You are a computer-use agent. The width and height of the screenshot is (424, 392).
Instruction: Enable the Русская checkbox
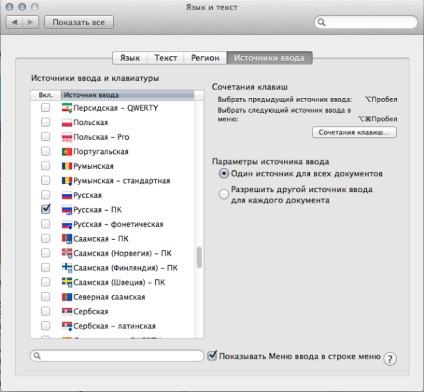(45, 195)
